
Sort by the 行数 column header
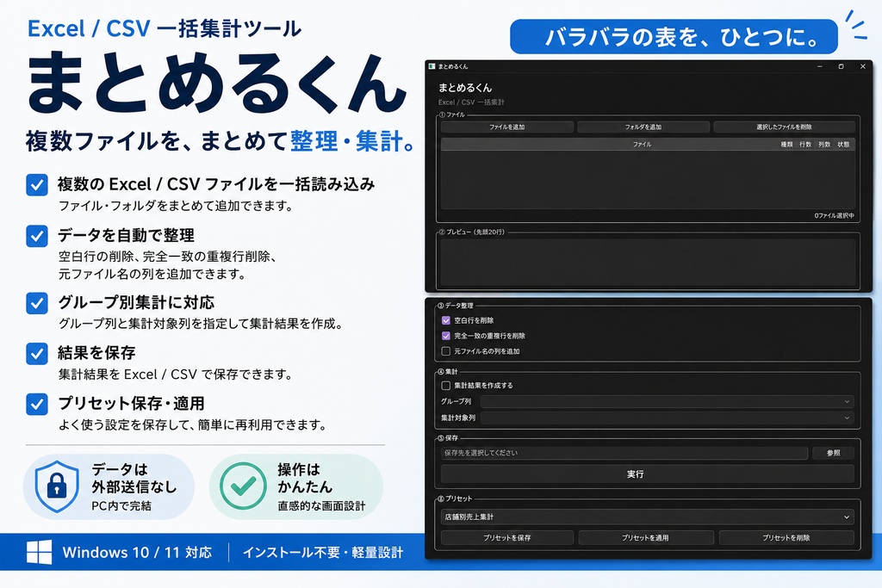[x=805, y=145]
